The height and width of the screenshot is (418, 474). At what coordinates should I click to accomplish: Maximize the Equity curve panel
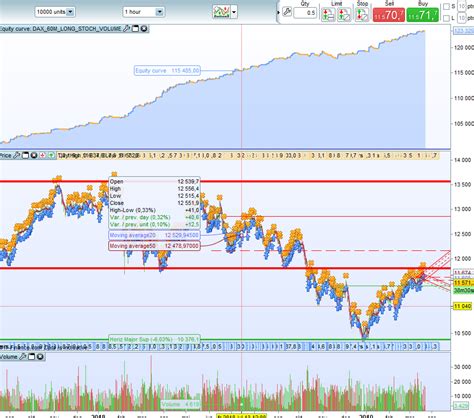pyautogui.click(x=135, y=29)
